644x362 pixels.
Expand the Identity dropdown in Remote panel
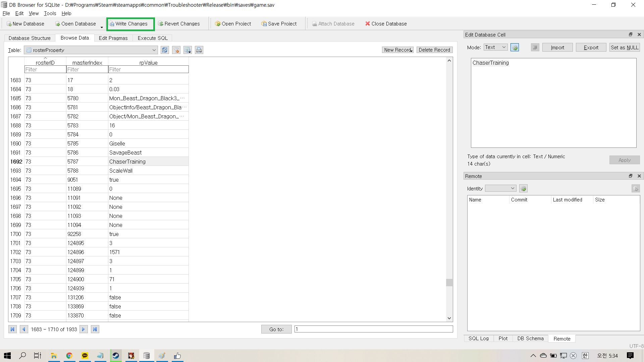[500, 188]
